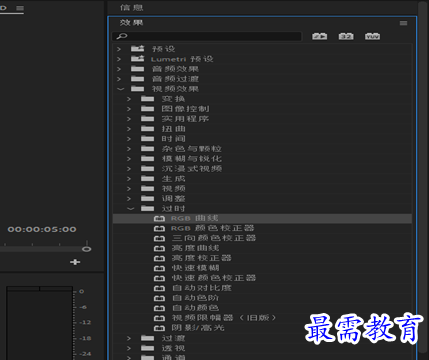Expand the Lumetri 预设 folder arrow
The height and width of the screenshot is (360, 429).
click(119, 59)
